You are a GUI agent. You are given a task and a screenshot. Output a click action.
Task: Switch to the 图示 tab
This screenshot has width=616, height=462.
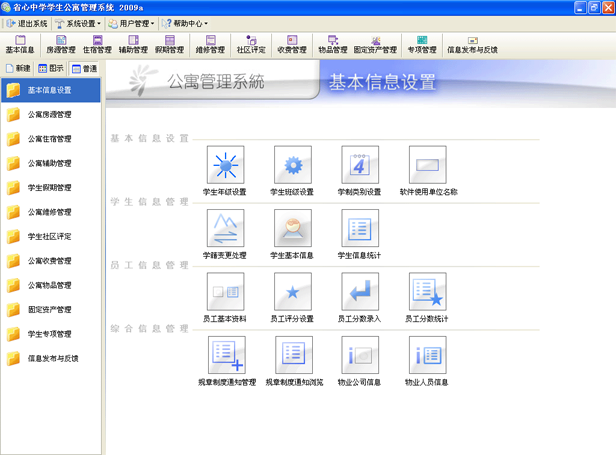point(51,69)
